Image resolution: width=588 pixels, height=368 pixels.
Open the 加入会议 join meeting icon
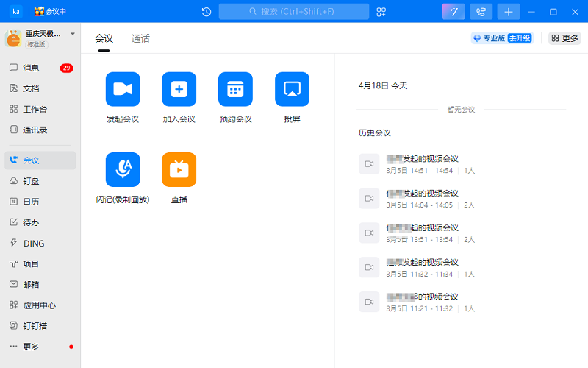tap(179, 89)
